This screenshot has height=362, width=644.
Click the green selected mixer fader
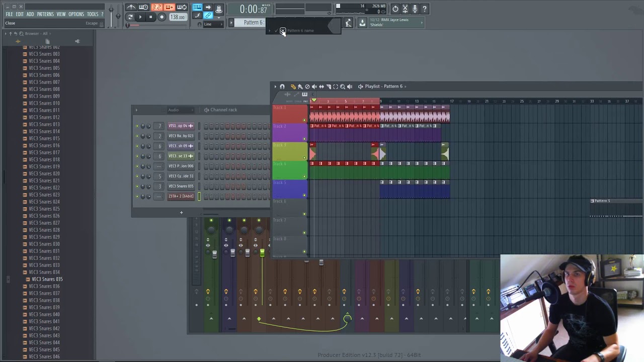pyautogui.click(x=262, y=253)
